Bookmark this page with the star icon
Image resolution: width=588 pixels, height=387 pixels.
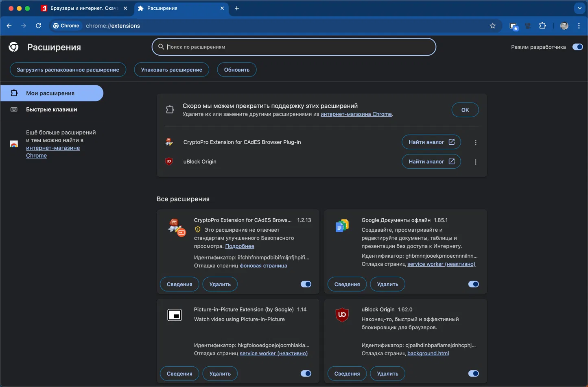click(x=493, y=26)
